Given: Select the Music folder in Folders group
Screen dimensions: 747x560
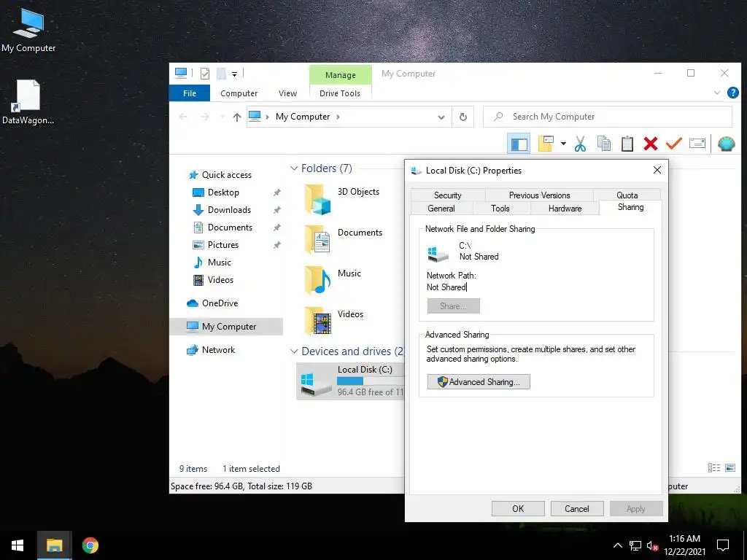Looking at the screenshot, I should [333, 280].
